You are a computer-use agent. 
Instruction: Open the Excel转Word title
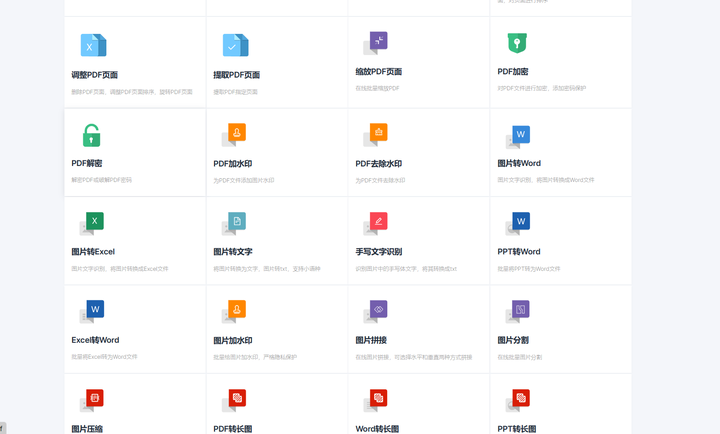coord(95,340)
